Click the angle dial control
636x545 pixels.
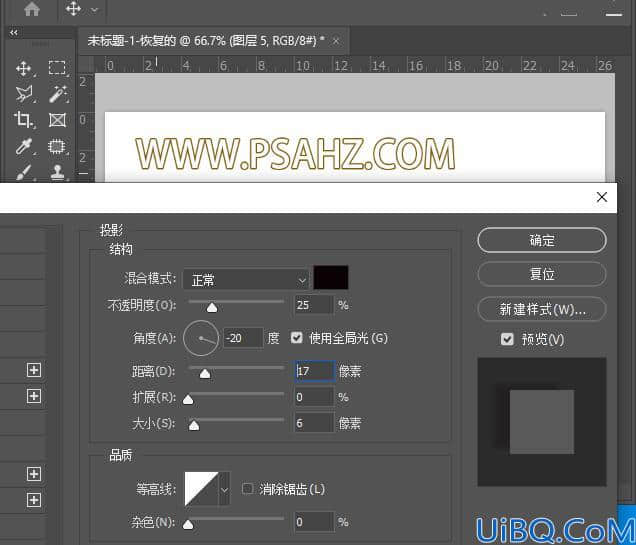pos(201,338)
